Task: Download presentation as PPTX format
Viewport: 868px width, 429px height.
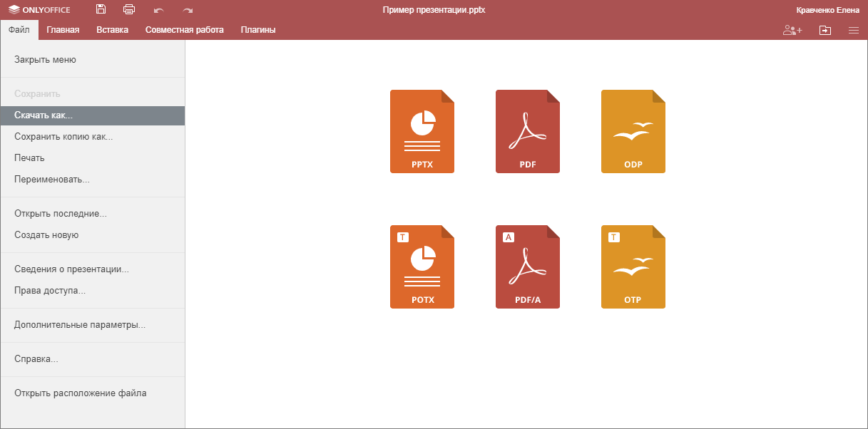Action: (422, 132)
